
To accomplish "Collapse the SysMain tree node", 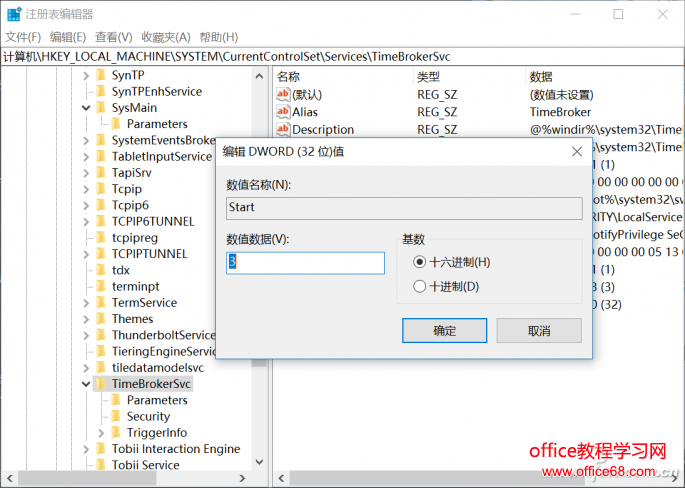I will point(86,108).
